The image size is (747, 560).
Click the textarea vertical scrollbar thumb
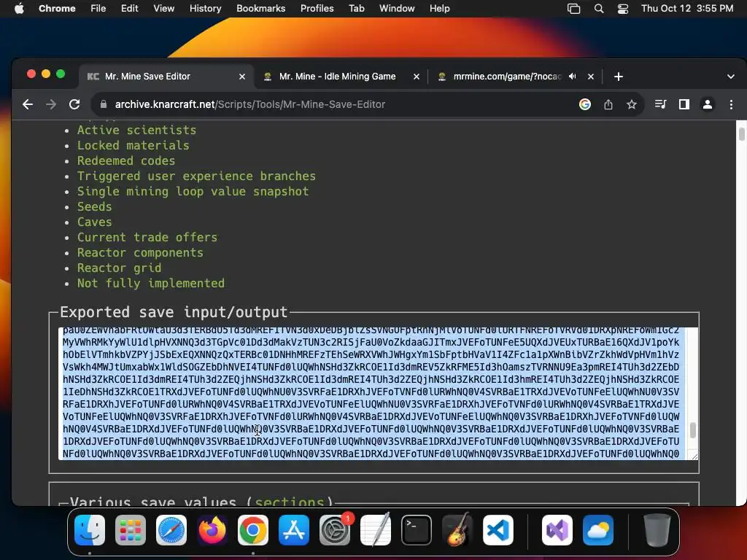coord(693,430)
